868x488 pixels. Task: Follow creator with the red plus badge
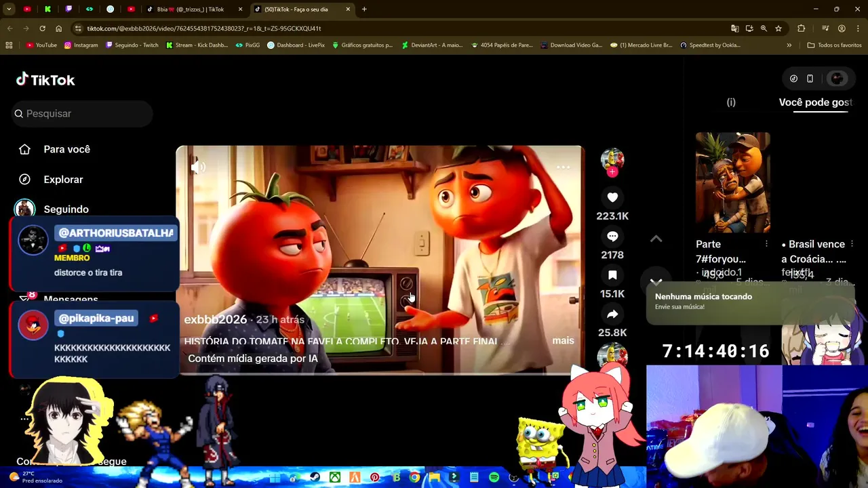pos(612,172)
